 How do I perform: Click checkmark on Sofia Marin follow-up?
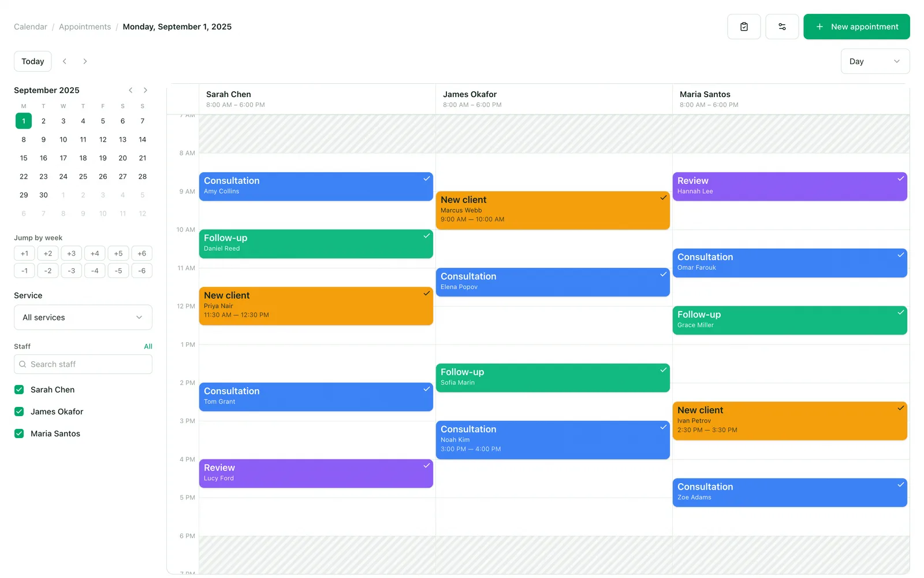pyautogui.click(x=664, y=370)
